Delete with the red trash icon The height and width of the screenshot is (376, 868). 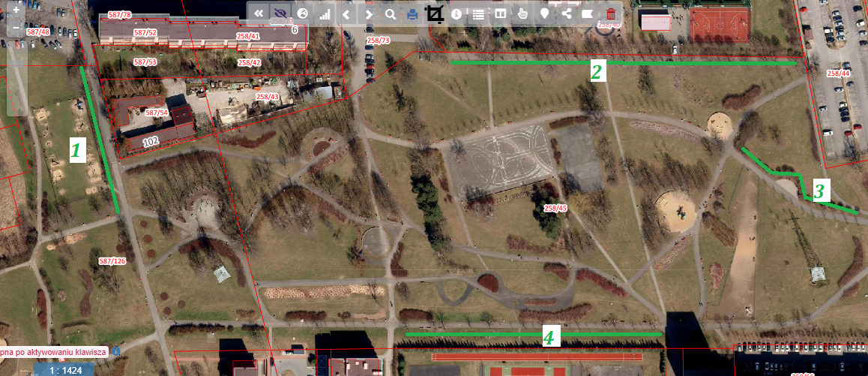(x=611, y=14)
